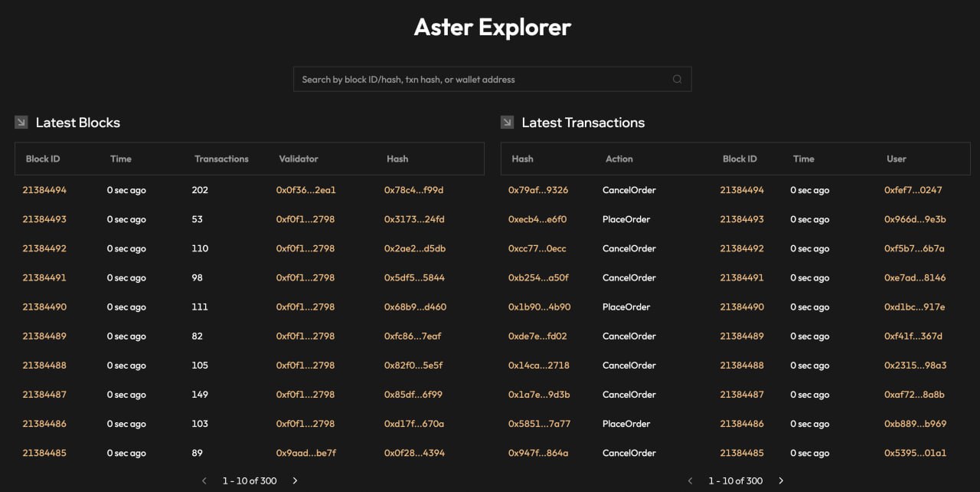Open validator 0x9aad...be7f

tap(305, 453)
